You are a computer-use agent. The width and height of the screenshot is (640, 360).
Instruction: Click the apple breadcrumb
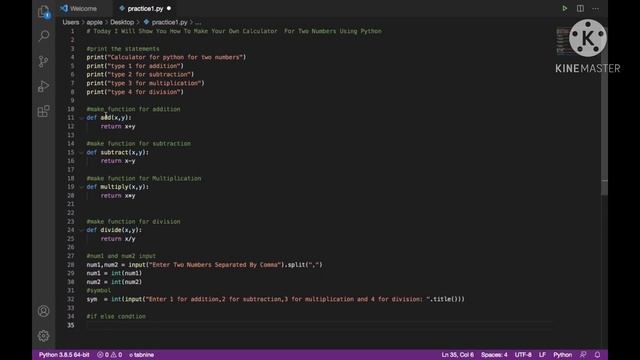point(94,22)
